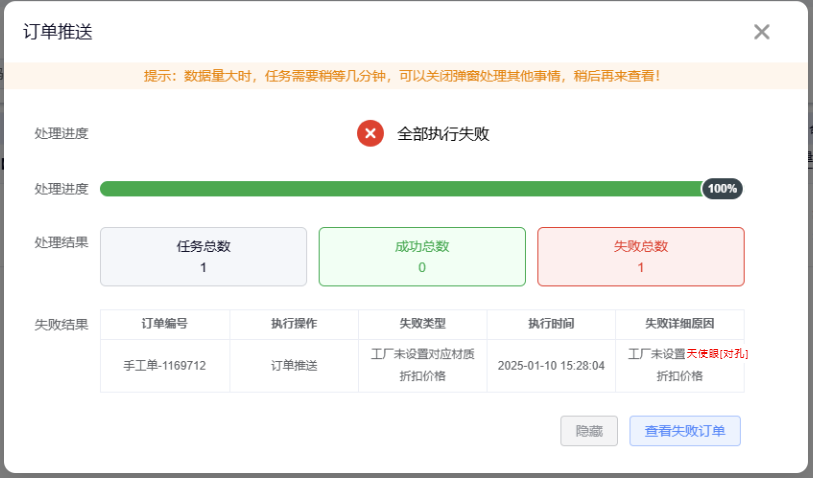Screen dimensions: 813x478
Task: Select the 任务总数 summary card
Action: (203, 257)
